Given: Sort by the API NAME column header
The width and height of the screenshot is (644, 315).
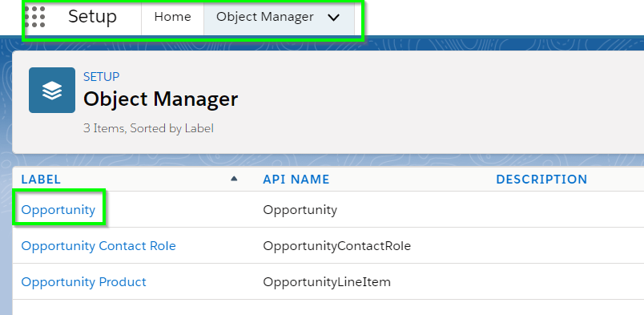Looking at the screenshot, I should click(296, 180).
